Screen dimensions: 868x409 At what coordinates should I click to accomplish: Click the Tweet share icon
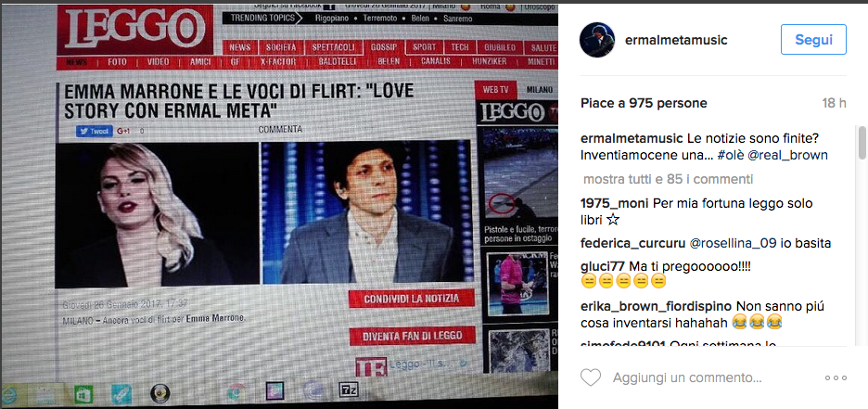95,131
